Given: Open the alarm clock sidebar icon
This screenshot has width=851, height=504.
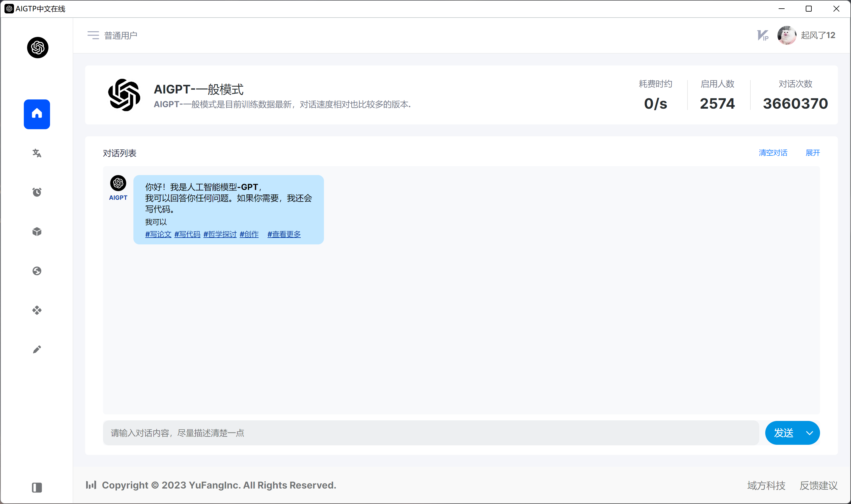Looking at the screenshot, I should pyautogui.click(x=37, y=192).
